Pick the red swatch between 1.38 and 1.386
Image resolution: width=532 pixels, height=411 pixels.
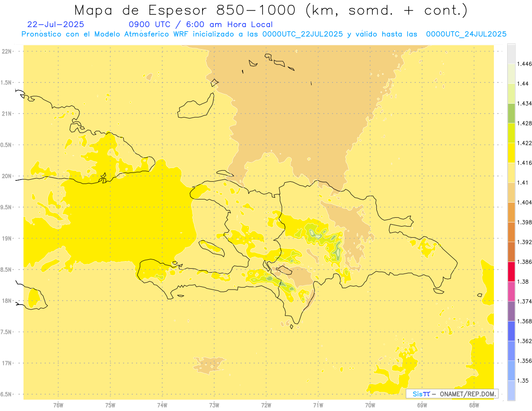tap(511, 272)
